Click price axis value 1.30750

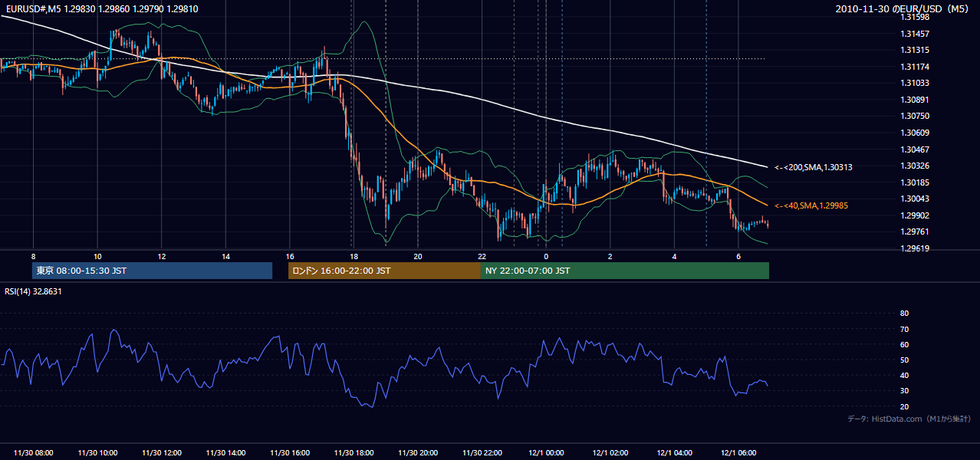pyautogui.click(x=915, y=116)
